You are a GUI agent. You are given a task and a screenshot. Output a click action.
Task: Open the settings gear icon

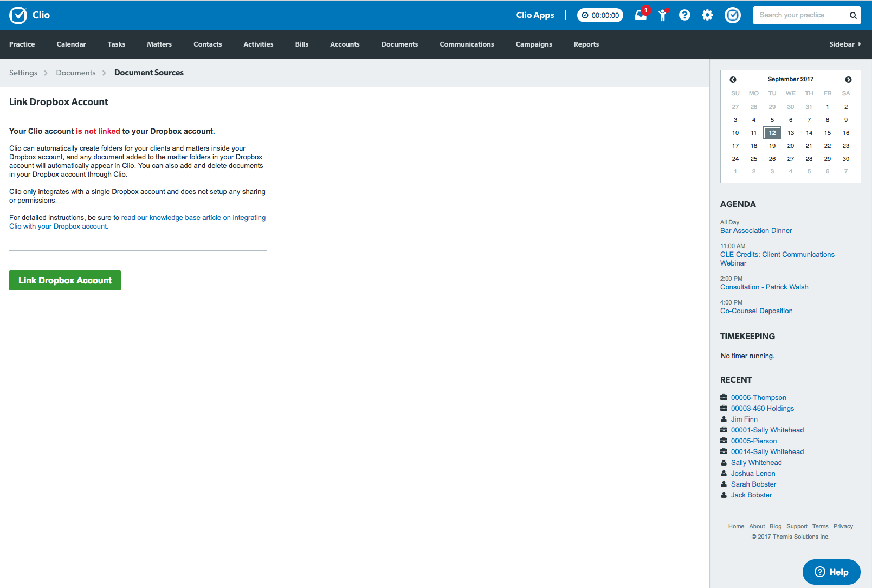[707, 15]
